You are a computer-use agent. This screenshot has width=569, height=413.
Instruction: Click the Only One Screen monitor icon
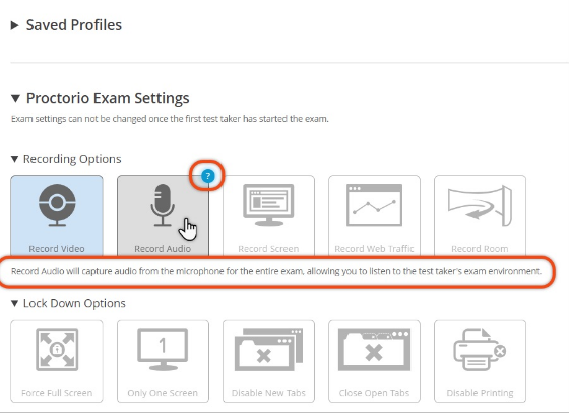pos(162,349)
